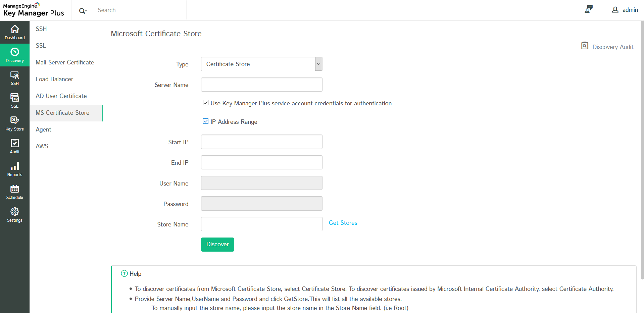Open the Settings gear icon

(x=15, y=212)
